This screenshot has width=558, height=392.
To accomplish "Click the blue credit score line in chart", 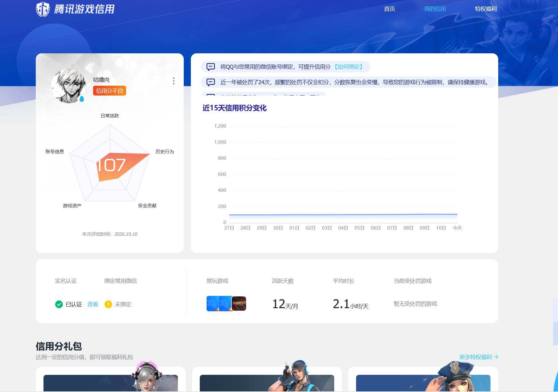I will point(343,214).
